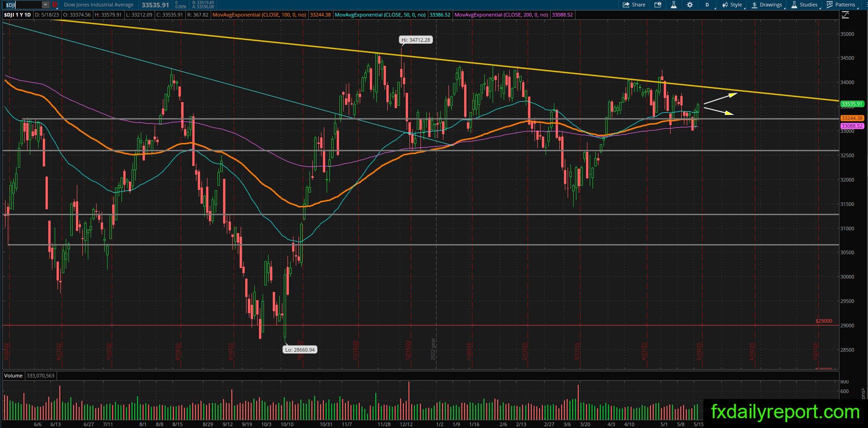Expand the symbol selector dropdown arrow

coord(46,5)
